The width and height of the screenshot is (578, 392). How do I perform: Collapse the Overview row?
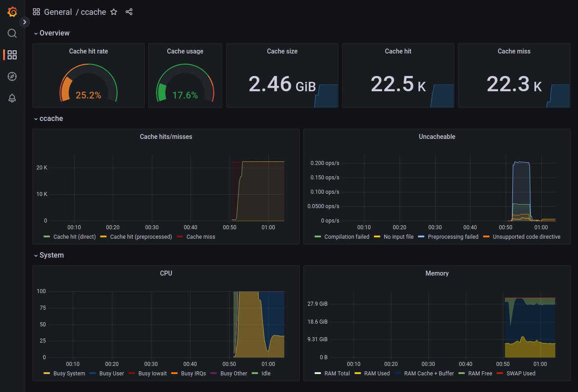(51, 33)
